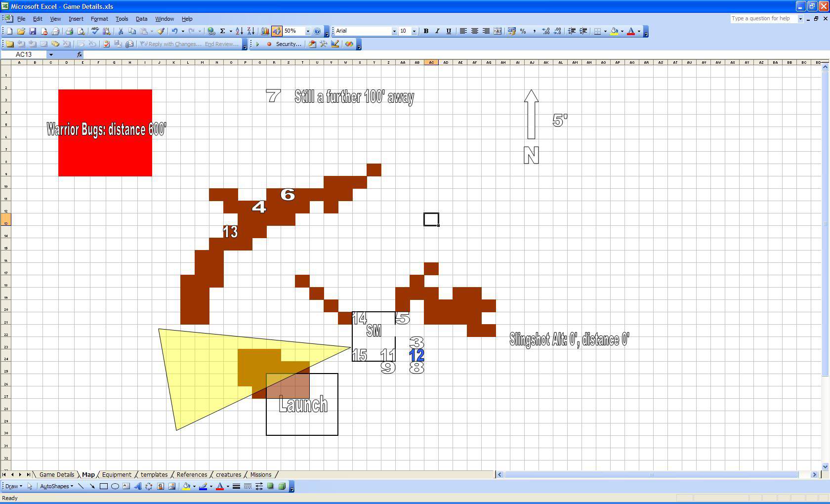Apply percent style formatting

[523, 31]
